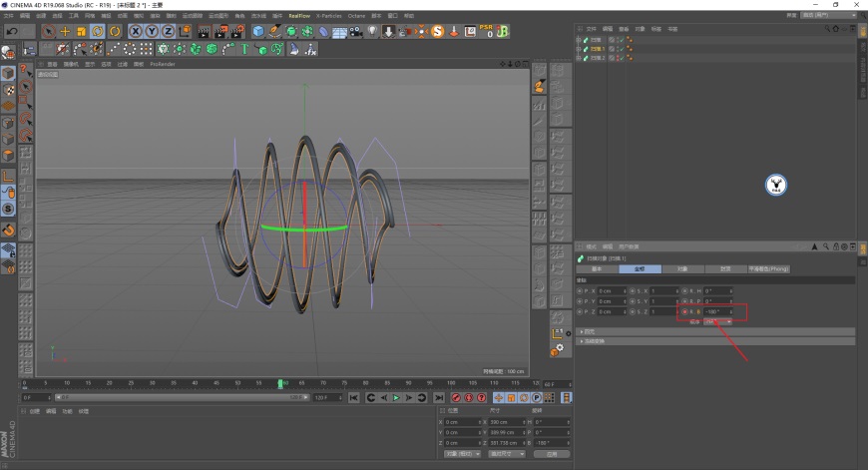Add a Cube primitive object

258,32
